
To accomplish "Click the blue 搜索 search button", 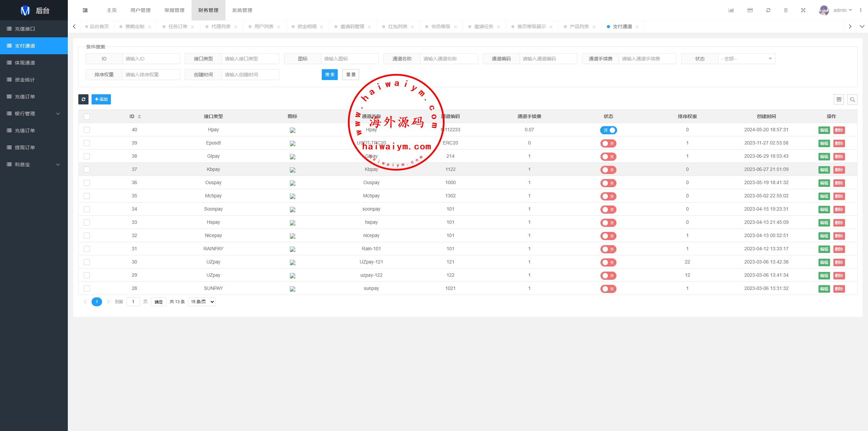I will click(329, 75).
